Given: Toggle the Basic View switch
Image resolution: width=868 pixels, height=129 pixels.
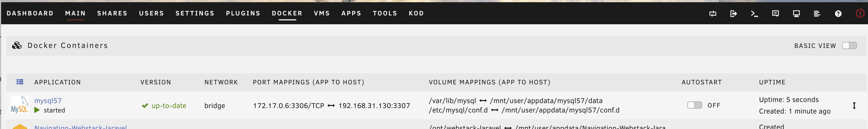Looking at the screenshot, I should click(x=849, y=46).
